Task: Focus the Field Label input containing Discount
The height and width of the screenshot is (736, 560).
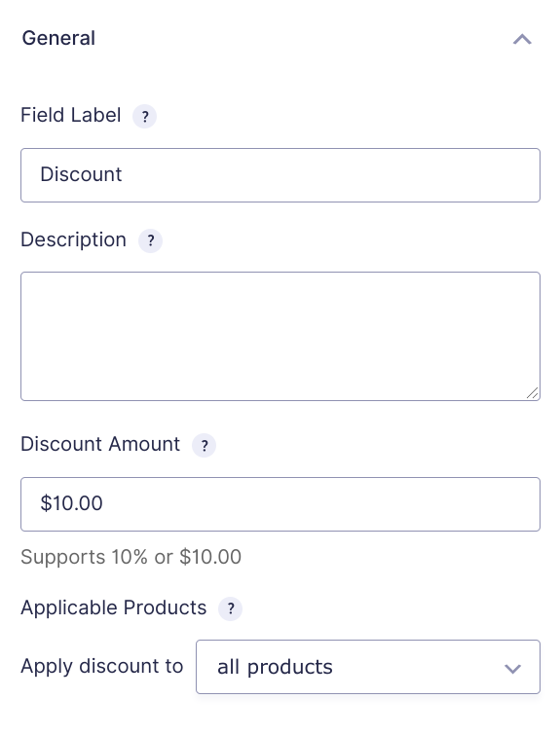Action: pos(280,175)
